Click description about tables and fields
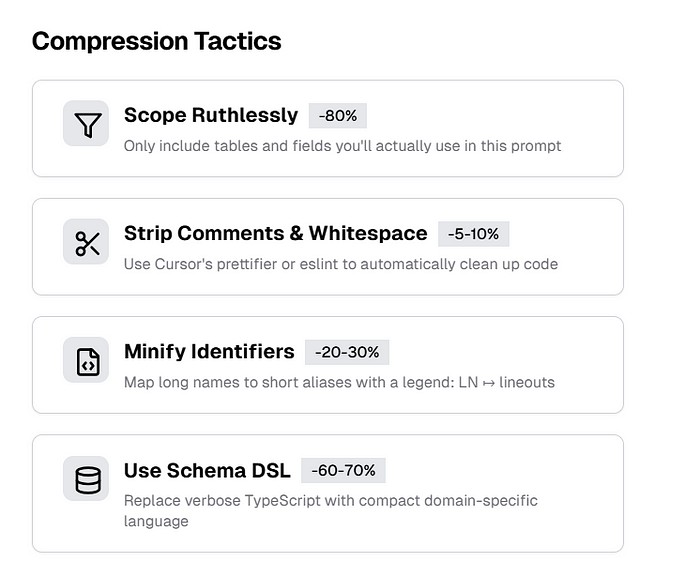Screen dimensions: 700x575 pos(342,146)
